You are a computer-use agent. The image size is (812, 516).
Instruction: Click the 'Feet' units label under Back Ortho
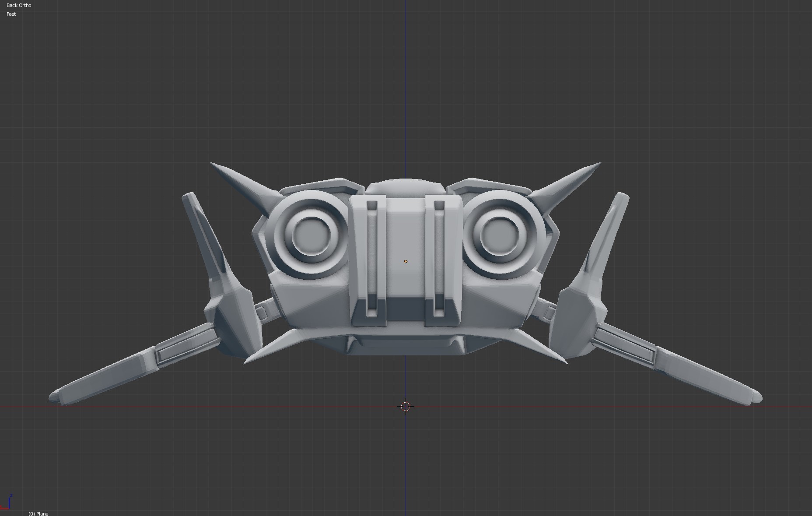coord(11,14)
